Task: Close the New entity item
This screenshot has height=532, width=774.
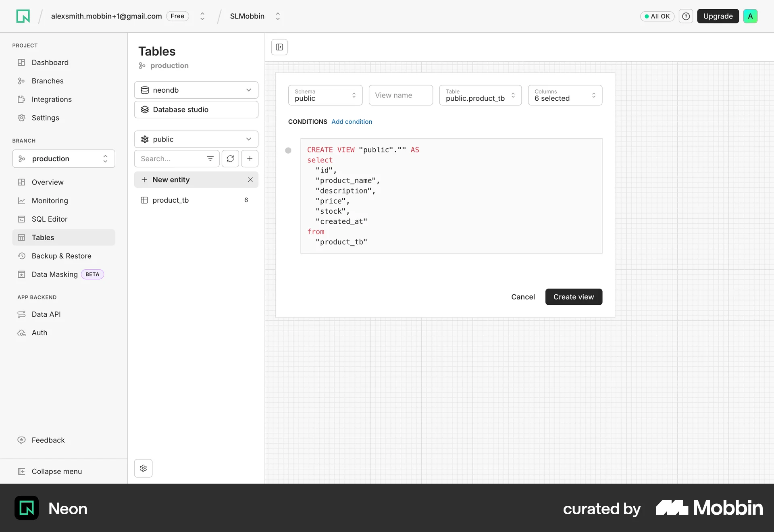Action: 250,180
